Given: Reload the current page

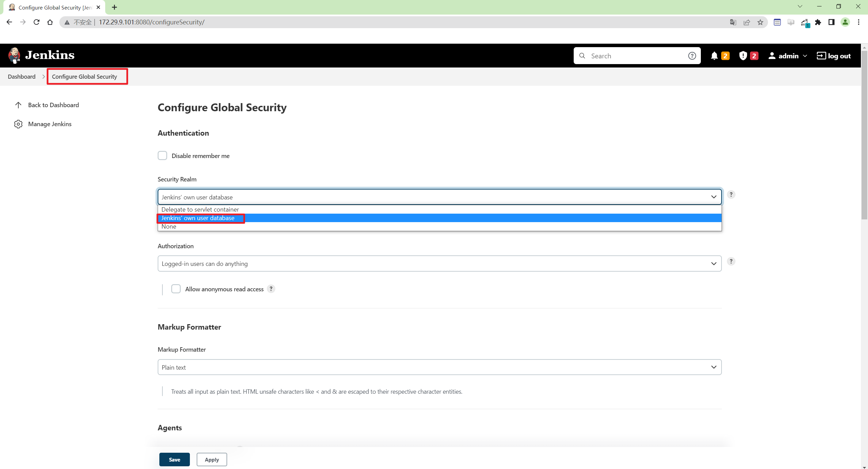Looking at the screenshot, I should [x=36, y=22].
